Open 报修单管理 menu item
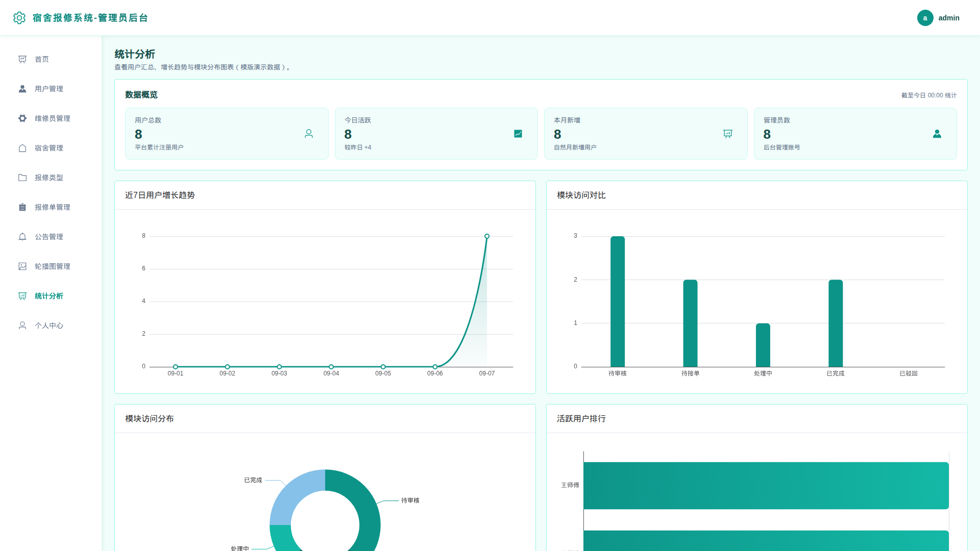This screenshot has height=551, width=980. 51,207
